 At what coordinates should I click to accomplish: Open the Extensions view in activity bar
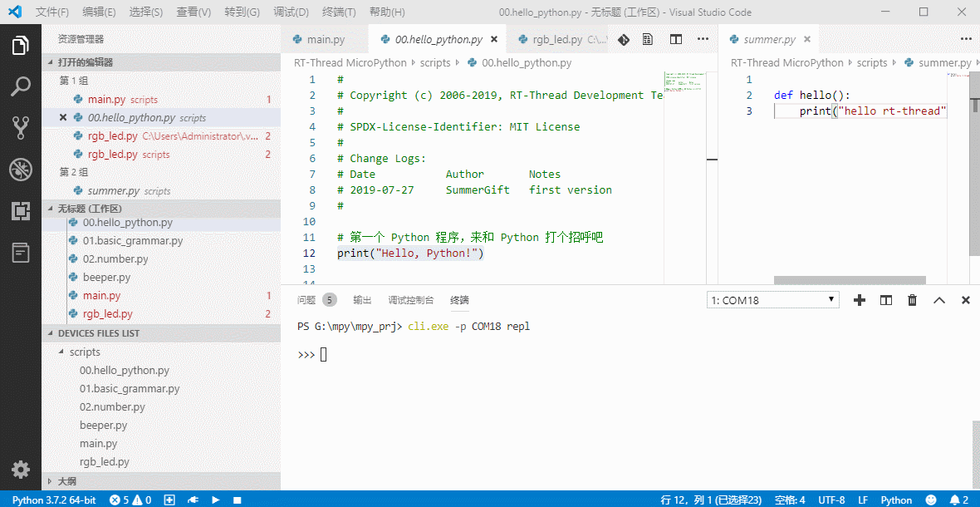click(x=21, y=211)
